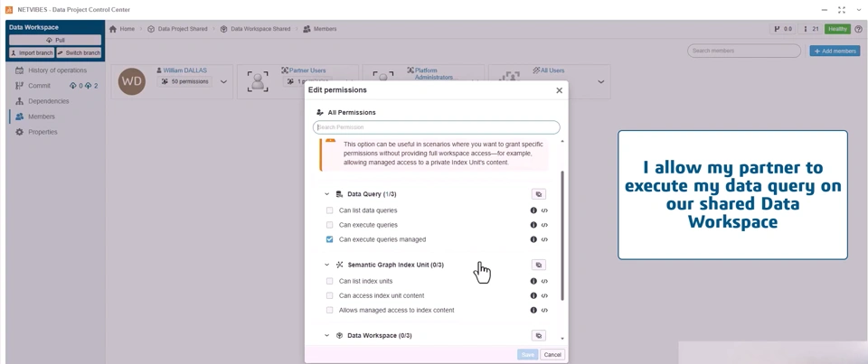Click Cancel in Edit permissions dialog
The height and width of the screenshot is (364, 868).
pyautogui.click(x=552, y=354)
